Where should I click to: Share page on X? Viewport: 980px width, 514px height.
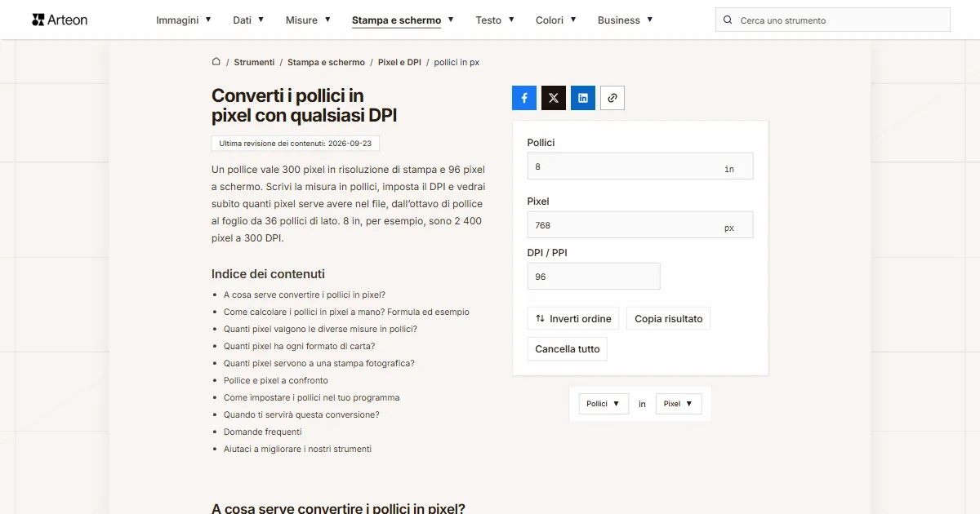(x=554, y=98)
